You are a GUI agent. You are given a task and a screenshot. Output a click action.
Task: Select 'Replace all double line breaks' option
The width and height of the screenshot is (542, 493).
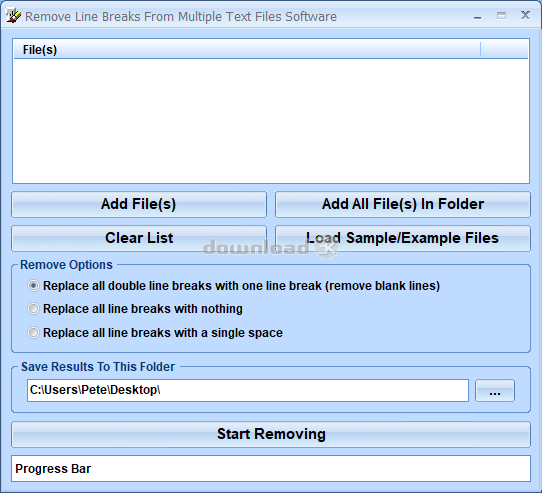pyautogui.click(x=33, y=286)
